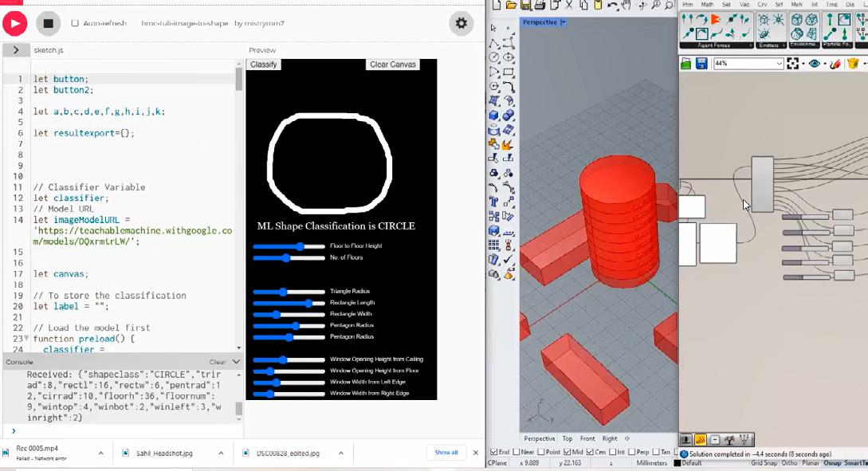Select Rhino rectangle tool
The height and width of the screenshot is (471, 868).
pyautogui.click(x=509, y=72)
